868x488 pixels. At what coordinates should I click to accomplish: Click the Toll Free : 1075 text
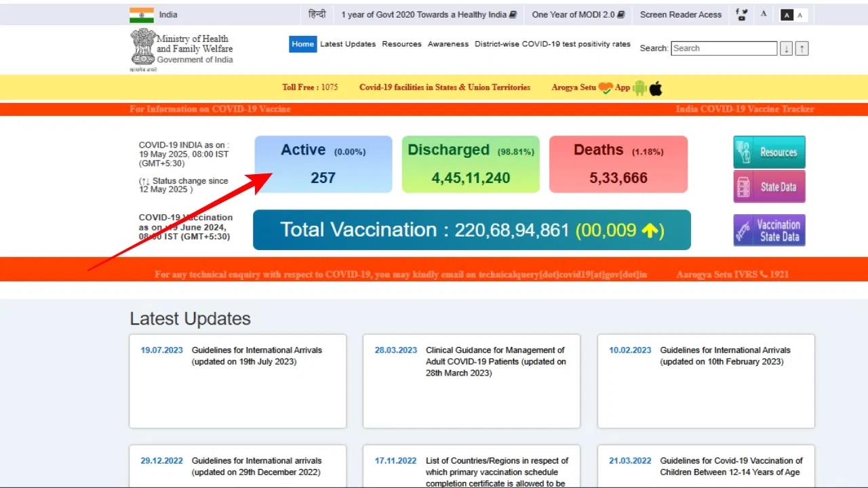click(x=310, y=87)
